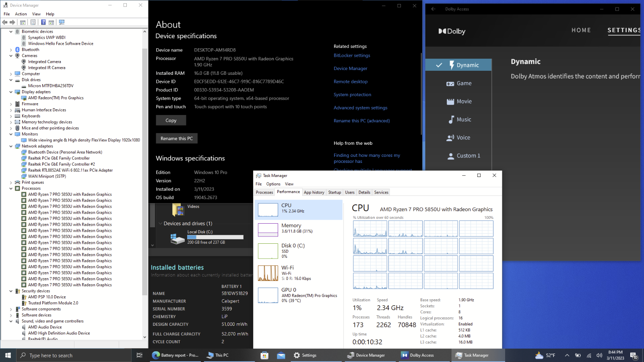Switch to the Processes tab in Task Manager
644x362 pixels.
point(264,192)
